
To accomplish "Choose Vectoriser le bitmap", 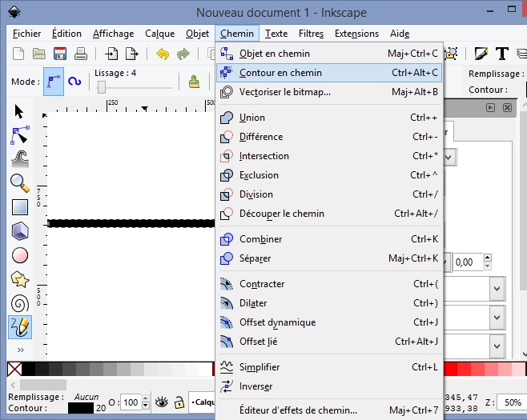I will tap(329, 92).
